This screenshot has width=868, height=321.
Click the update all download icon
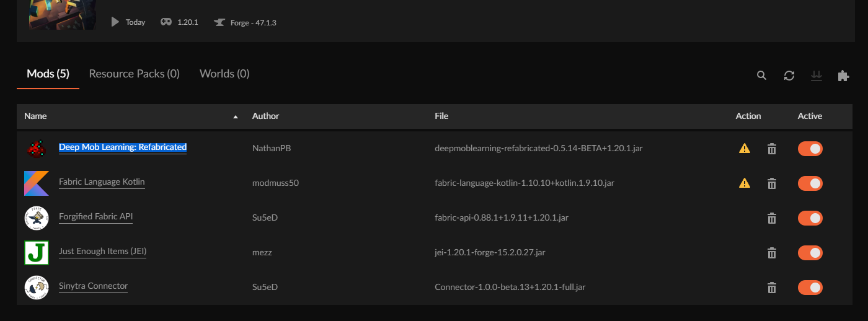(817, 76)
